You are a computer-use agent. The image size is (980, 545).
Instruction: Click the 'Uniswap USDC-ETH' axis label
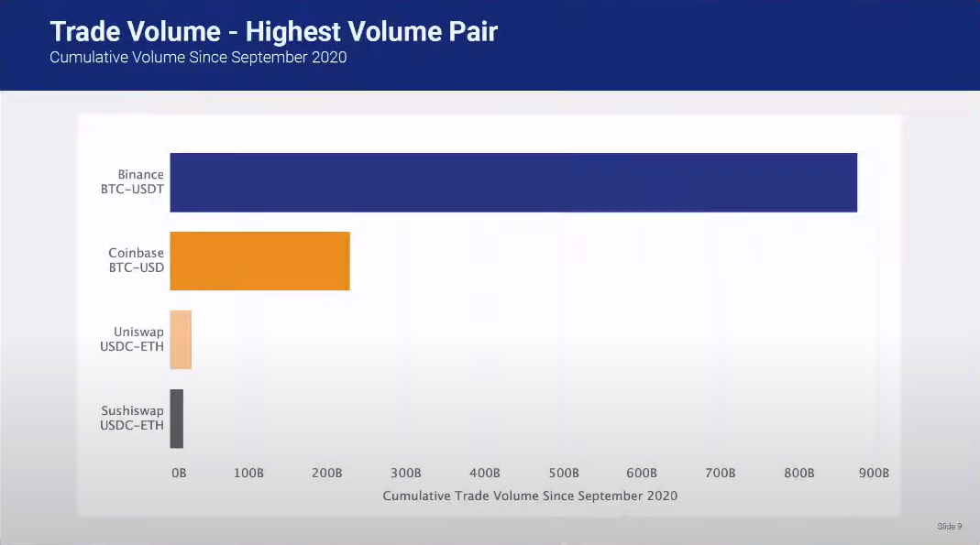tap(132, 339)
